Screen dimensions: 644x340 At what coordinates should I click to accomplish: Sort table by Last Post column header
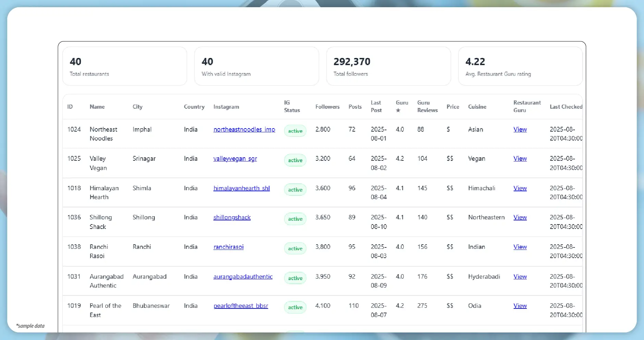[376, 107]
